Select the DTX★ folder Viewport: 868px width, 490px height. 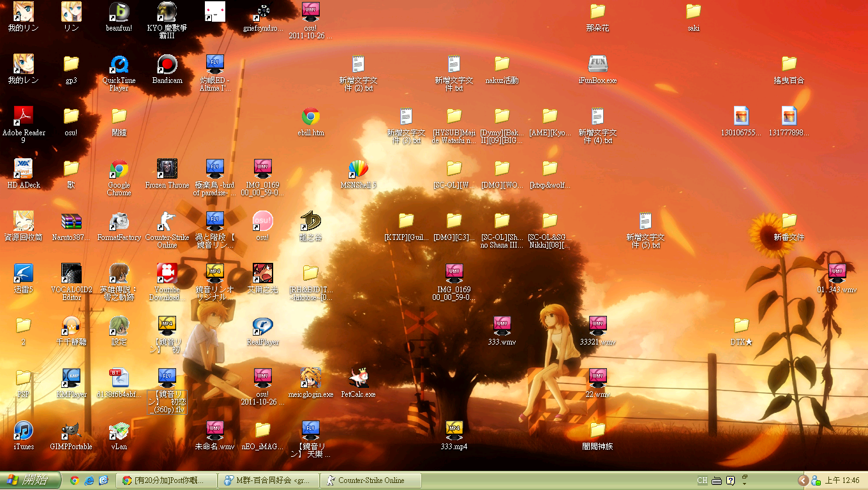(741, 325)
